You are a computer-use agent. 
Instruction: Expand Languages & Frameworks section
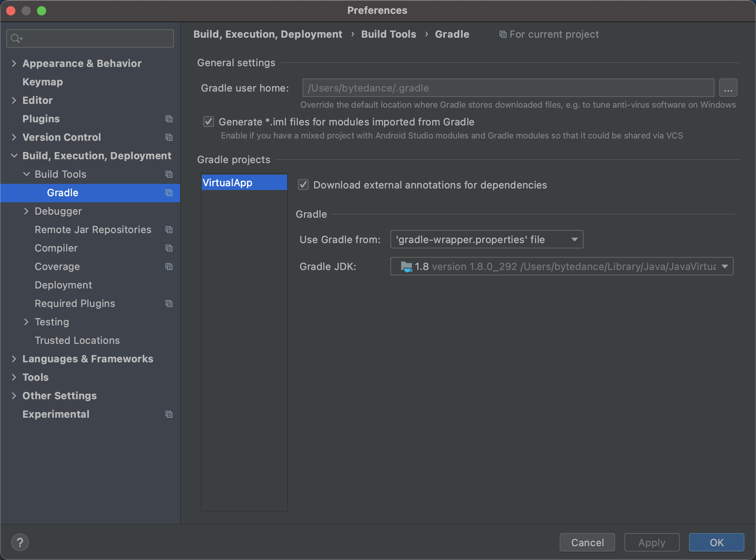pos(14,359)
